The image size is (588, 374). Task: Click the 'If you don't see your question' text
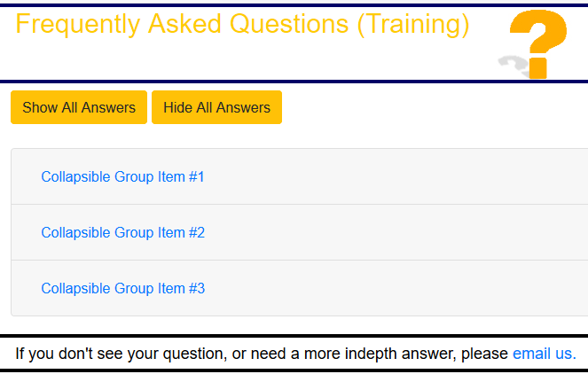pyautogui.click(x=121, y=354)
